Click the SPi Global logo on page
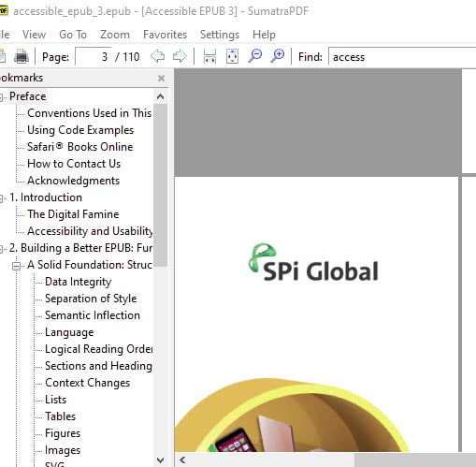Image resolution: width=476 pixels, height=467 pixels. [x=313, y=262]
